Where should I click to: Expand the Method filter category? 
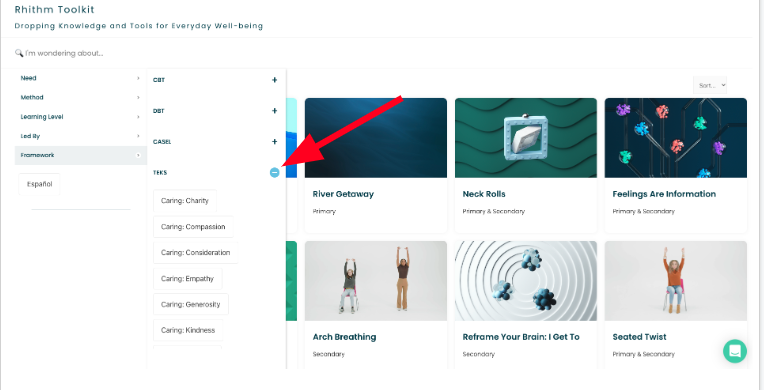80,98
